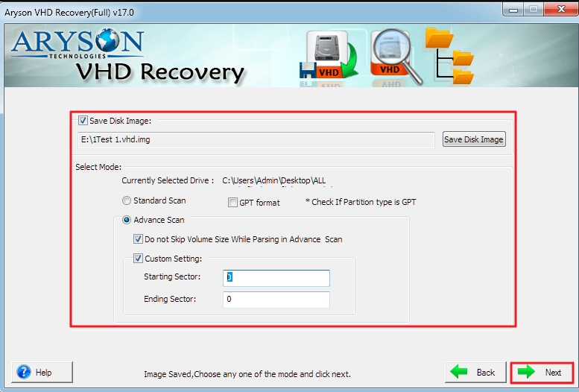The height and width of the screenshot is (392, 579).
Task: Select the Advance Scan radio button
Action: [x=127, y=220]
